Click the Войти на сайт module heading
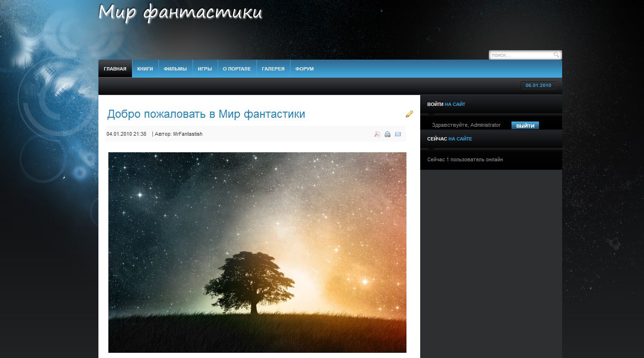This screenshot has height=358, width=644. [x=446, y=105]
